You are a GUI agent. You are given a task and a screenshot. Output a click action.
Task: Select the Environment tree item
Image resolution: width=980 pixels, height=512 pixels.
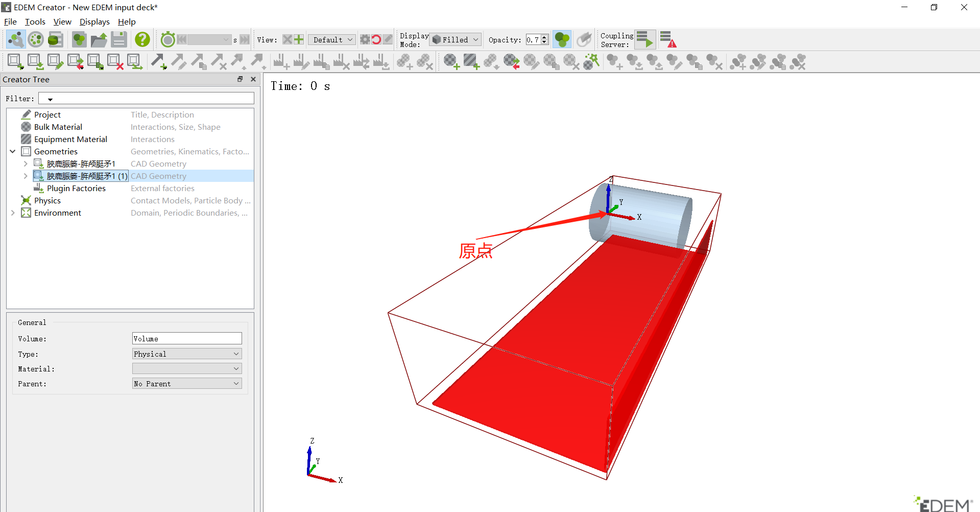pos(58,213)
